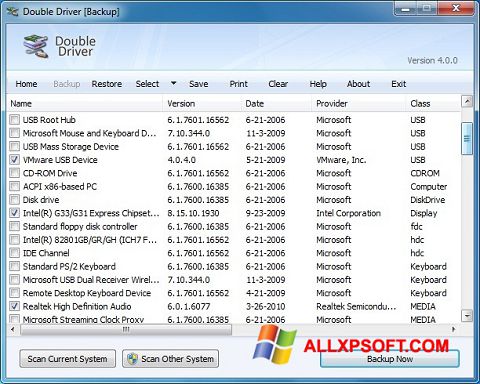Click the Display class cell
The width and height of the screenshot is (480, 384).
click(x=424, y=213)
